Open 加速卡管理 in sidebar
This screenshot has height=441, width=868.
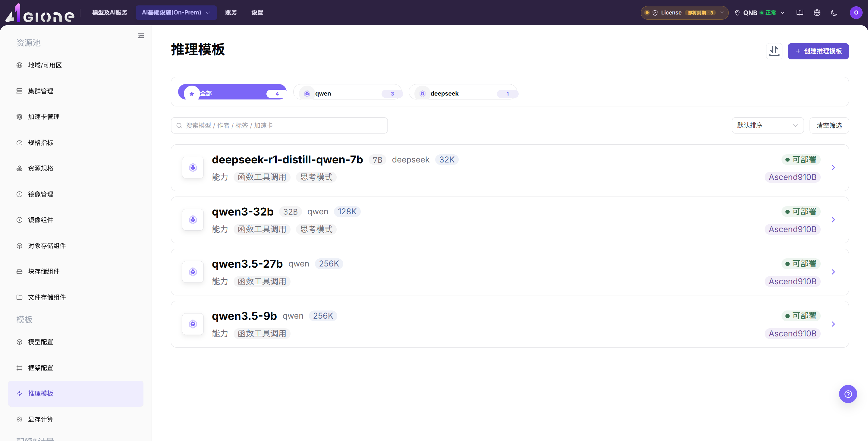click(76, 117)
